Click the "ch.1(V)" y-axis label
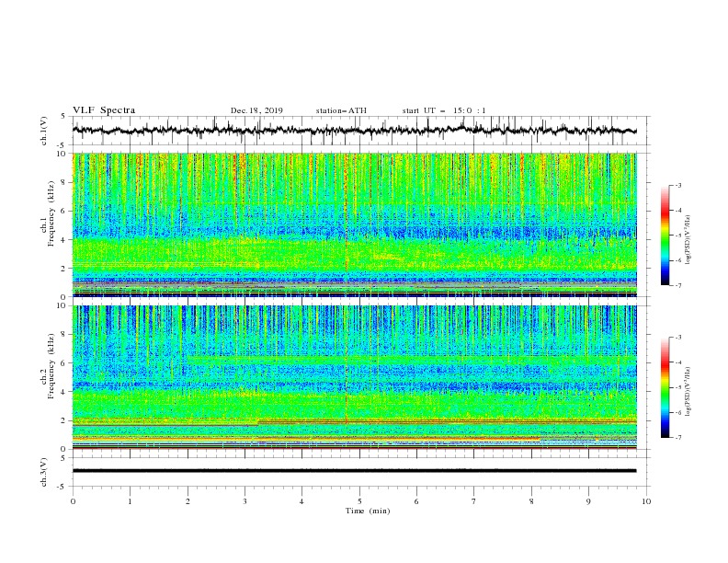 pyautogui.click(x=44, y=131)
